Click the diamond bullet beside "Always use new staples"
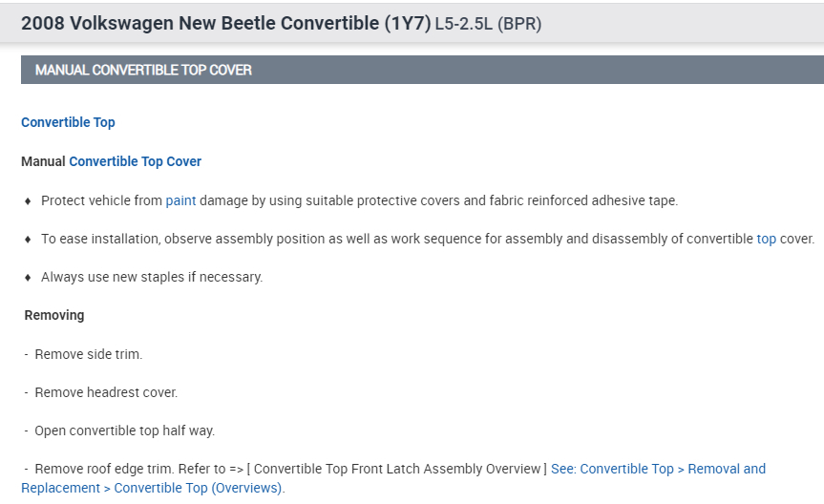Image resolution: width=824 pixels, height=504 pixels. (x=28, y=278)
